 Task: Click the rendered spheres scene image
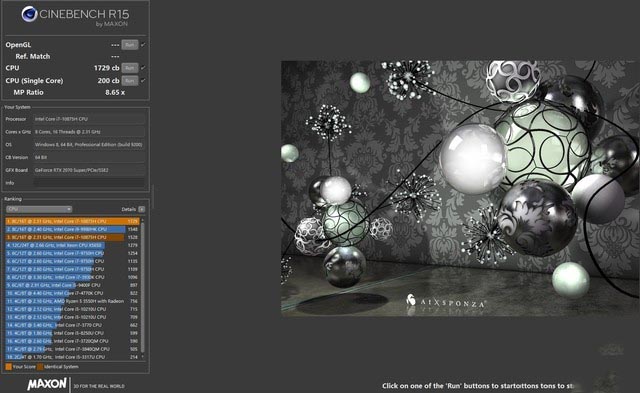pos(460,189)
